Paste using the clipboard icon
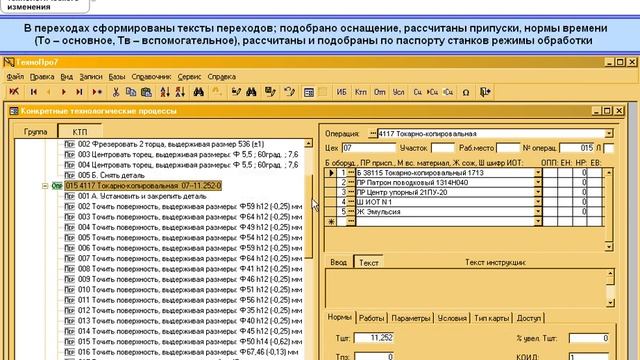Image resolution: width=640 pixels, height=360 pixels. [x=146, y=92]
